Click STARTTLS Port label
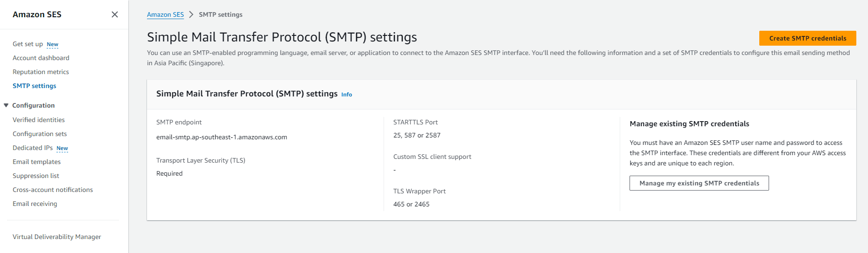868x253 pixels. coord(415,122)
